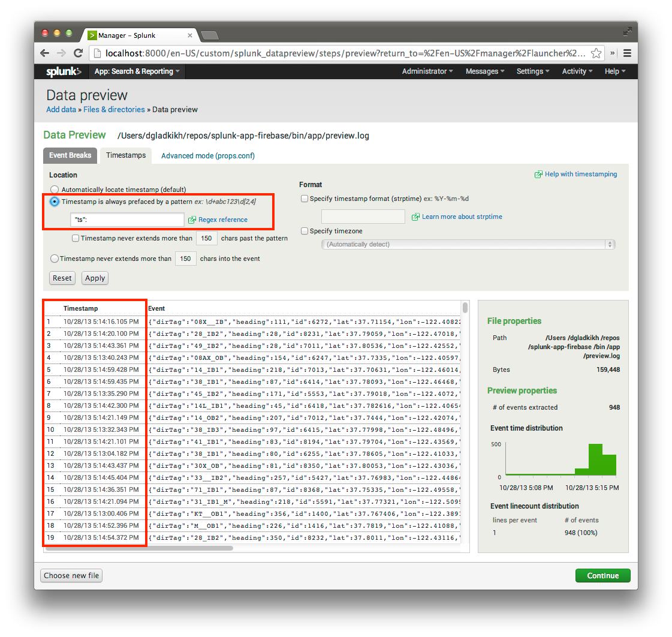Switch to the Event Breaks tab
Screen dimensions: 672x637
point(70,155)
